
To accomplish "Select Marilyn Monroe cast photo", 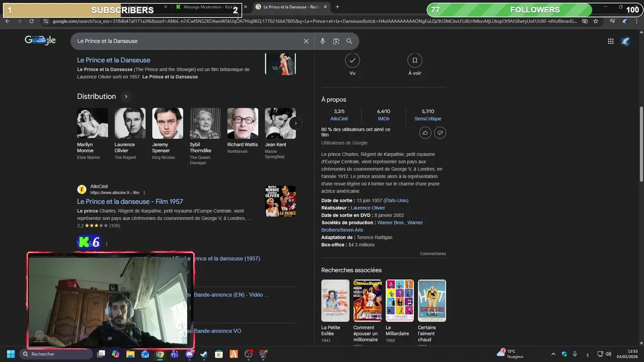I will (x=93, y=123).
